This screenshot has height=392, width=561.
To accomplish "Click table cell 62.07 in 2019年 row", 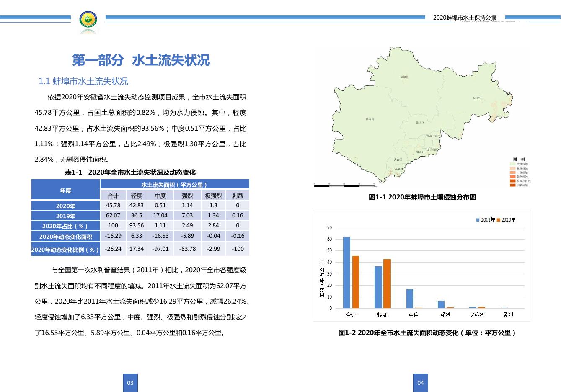I will pyautogui.click(x=113, y=215).
